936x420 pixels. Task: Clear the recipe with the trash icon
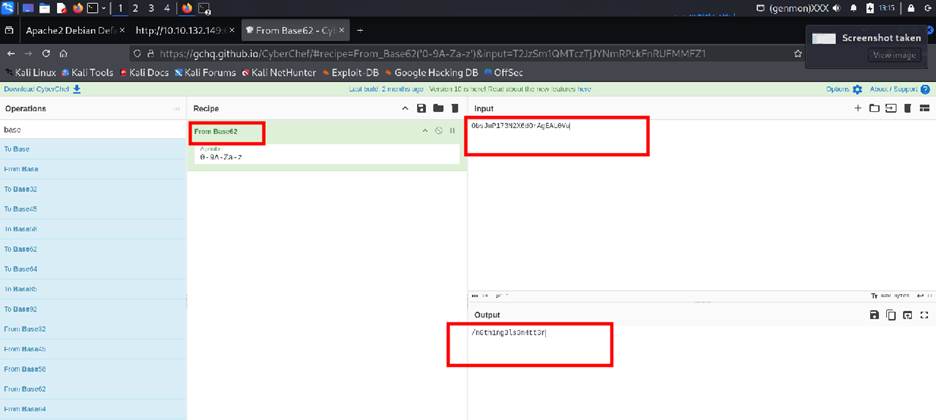point(454,108)
